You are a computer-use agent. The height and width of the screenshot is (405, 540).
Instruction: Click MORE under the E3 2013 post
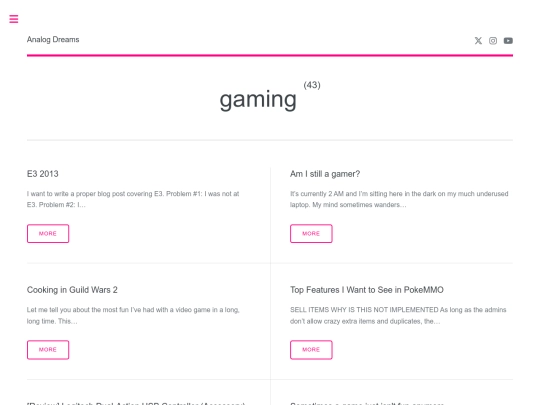point(48,233)
